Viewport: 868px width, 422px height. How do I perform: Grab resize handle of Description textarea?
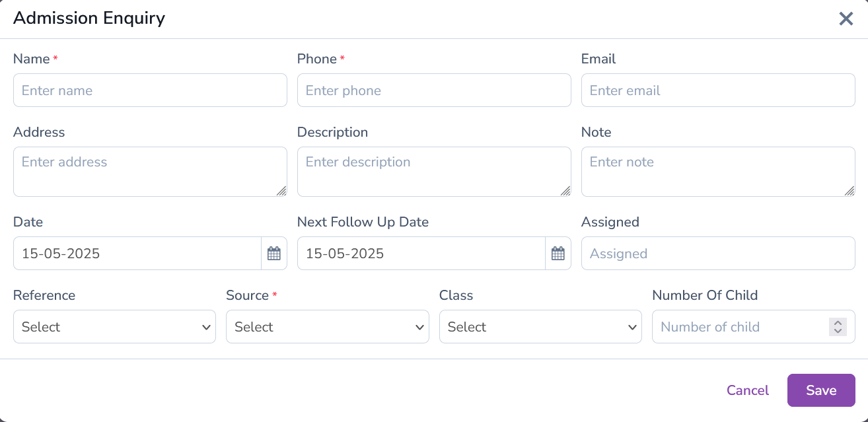pyautogui.click(x=565, y=191)
